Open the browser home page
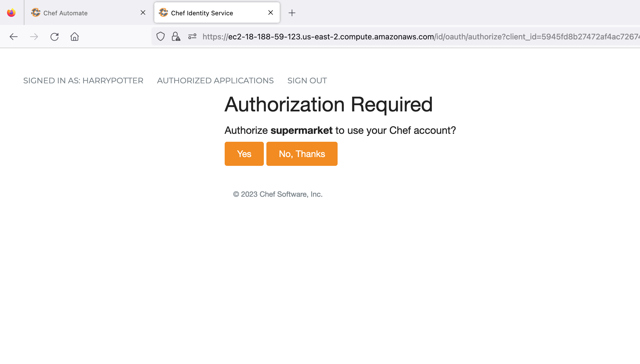The image size is (640, 364). pos(74,37)
